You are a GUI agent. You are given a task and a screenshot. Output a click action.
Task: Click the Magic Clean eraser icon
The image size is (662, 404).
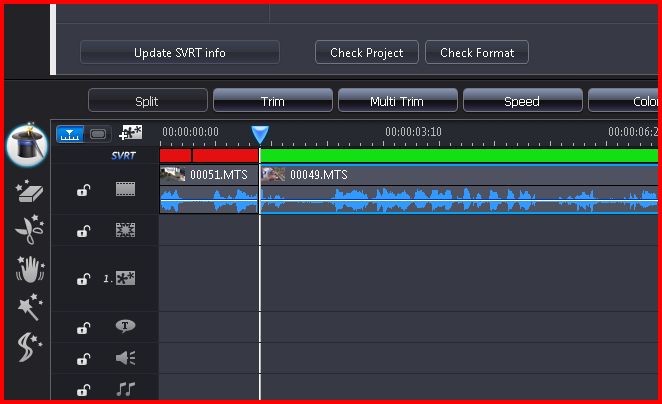pos(29,192)
